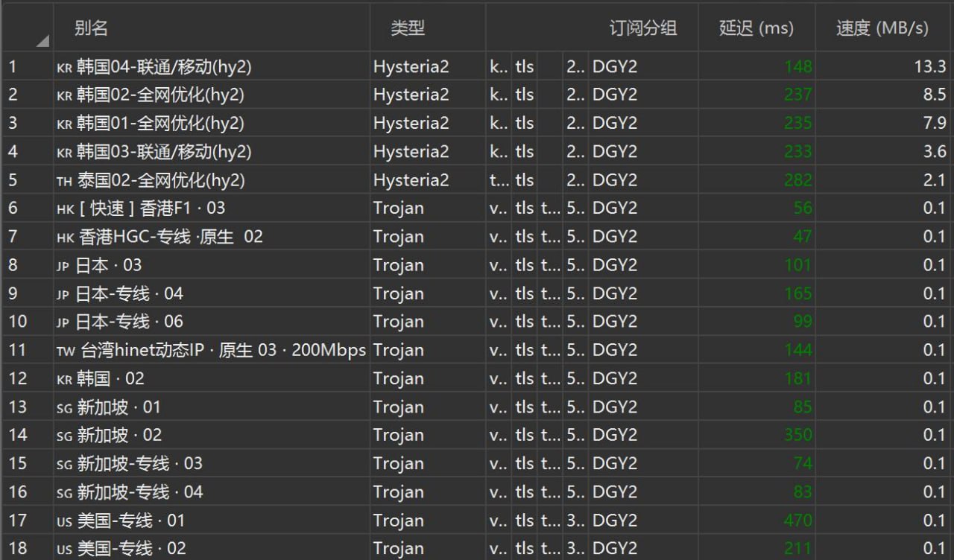Sort by the 别名 column header
This screenshot has width=954, height=560.
[91, 28]
